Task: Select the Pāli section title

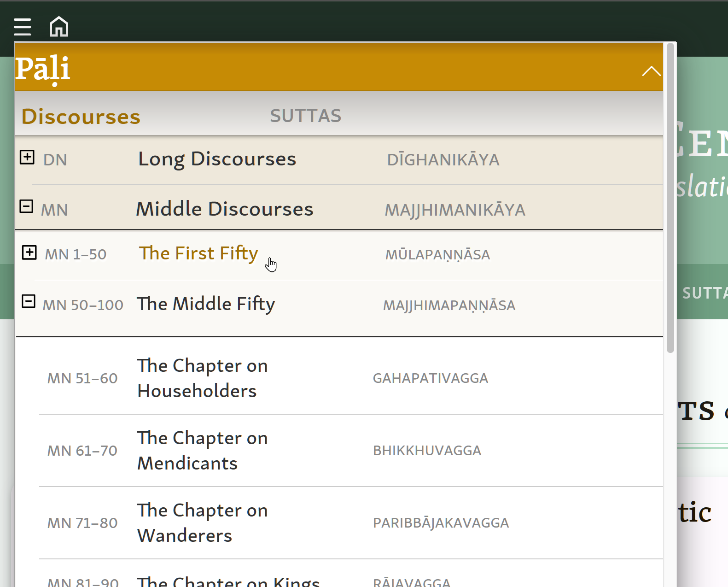Action: pos(42,69)
